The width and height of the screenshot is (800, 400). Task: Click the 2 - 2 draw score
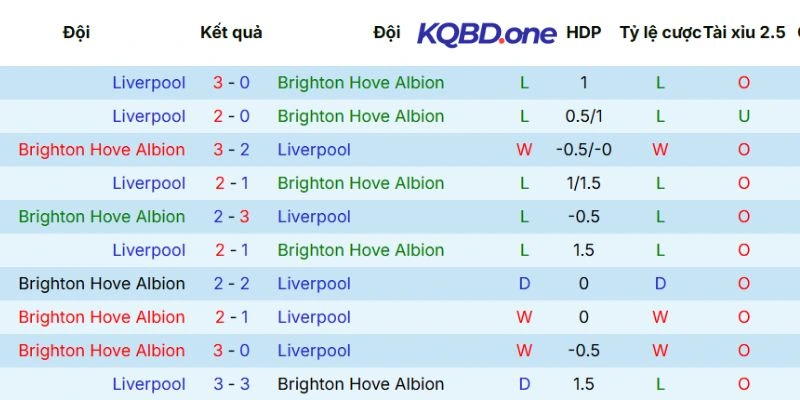pos(231,284)
